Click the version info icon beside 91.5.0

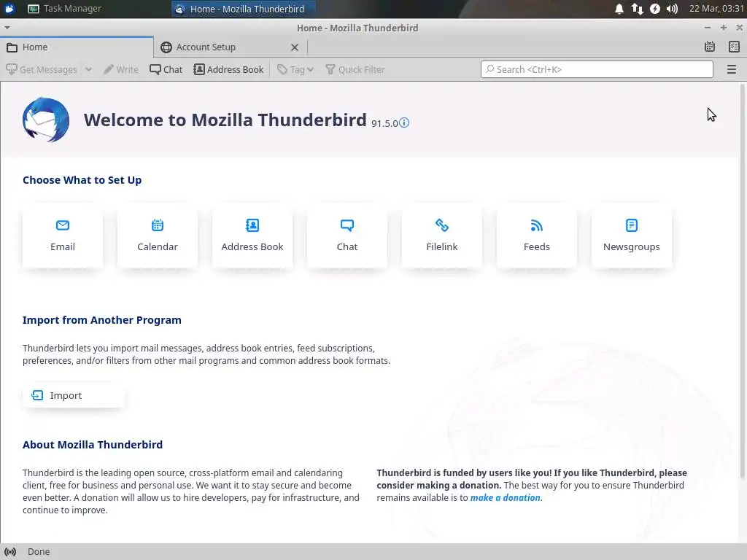(404, 122)
